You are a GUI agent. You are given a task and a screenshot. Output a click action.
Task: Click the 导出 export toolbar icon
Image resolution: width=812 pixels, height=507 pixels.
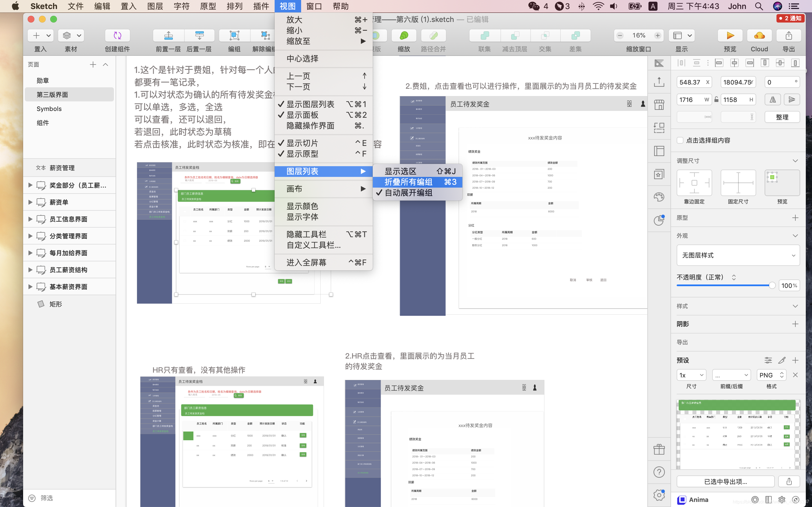tap(789, 35)
